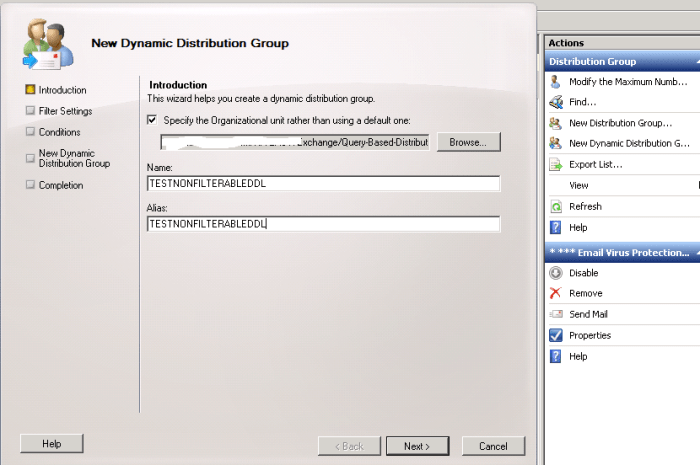Click the Modify the Maximum Number icon
This screenshot has height=465, width=700.
tap(556, 81)
